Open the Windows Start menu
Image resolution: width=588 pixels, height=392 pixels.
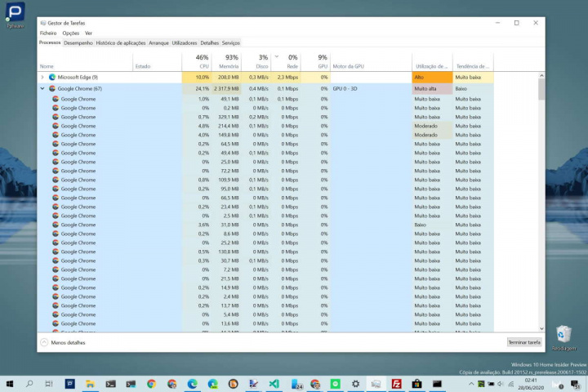click(x=9, y=383)
